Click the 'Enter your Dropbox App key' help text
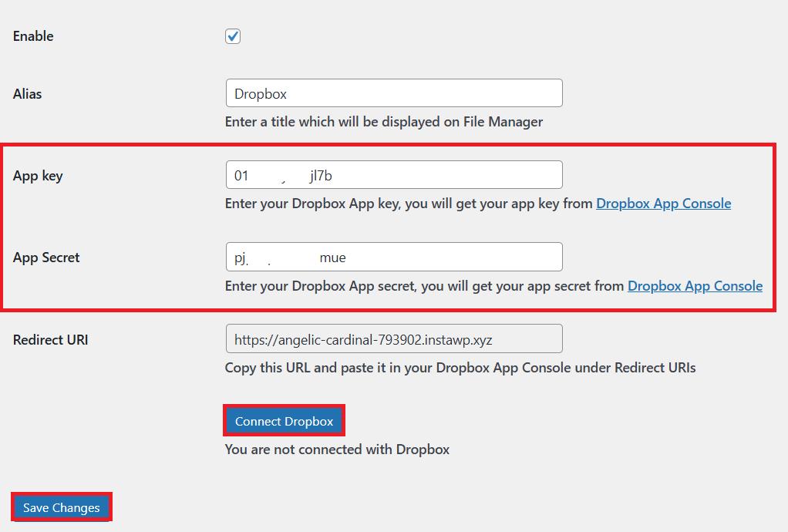Screen dimensions: 788x532 point(409,204)
